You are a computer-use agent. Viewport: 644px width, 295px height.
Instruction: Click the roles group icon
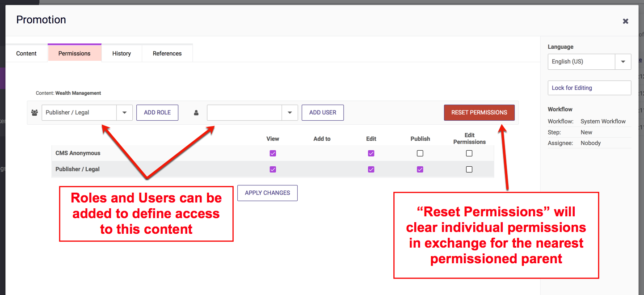point(34,113)
